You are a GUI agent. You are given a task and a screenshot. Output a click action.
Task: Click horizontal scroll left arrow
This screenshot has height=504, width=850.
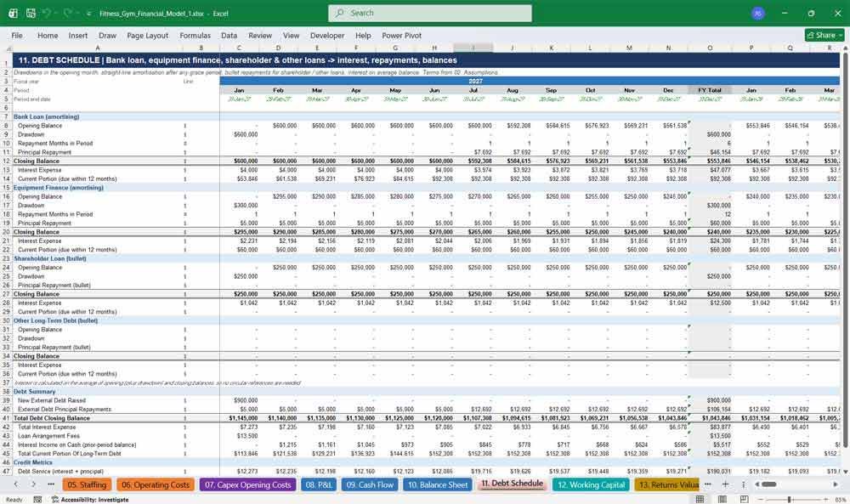[x=756, y=484]
